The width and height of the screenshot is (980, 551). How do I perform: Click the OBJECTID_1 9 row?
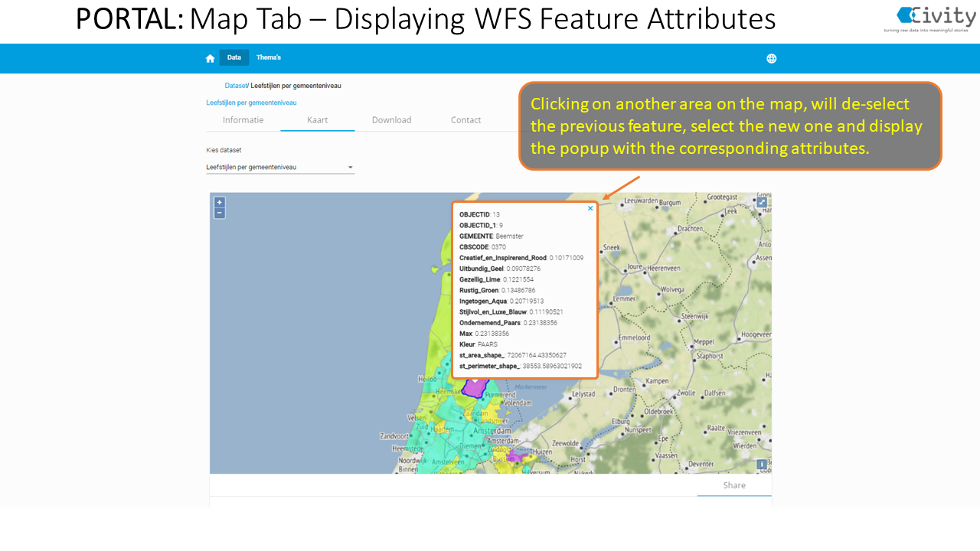point(482,226)
